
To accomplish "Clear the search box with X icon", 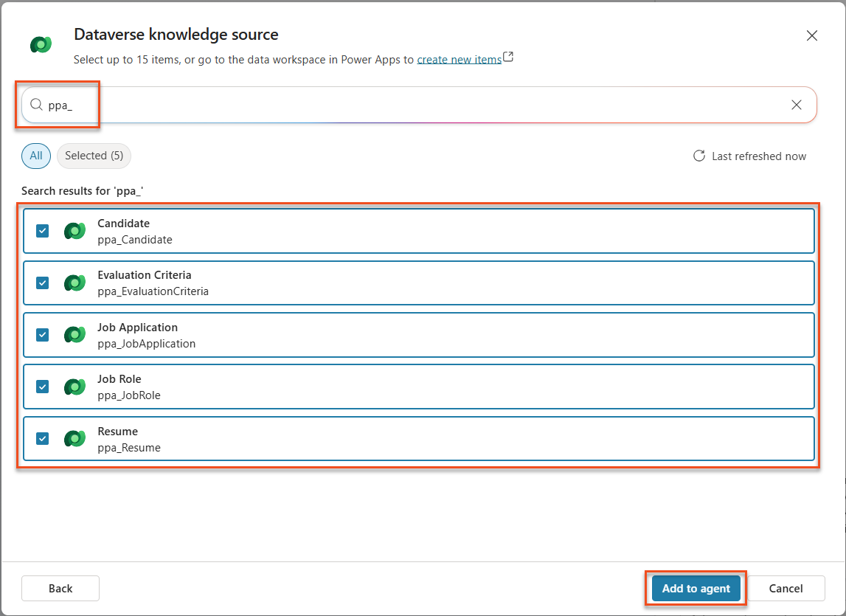I will pyautogui.click(x=797, y=105).
